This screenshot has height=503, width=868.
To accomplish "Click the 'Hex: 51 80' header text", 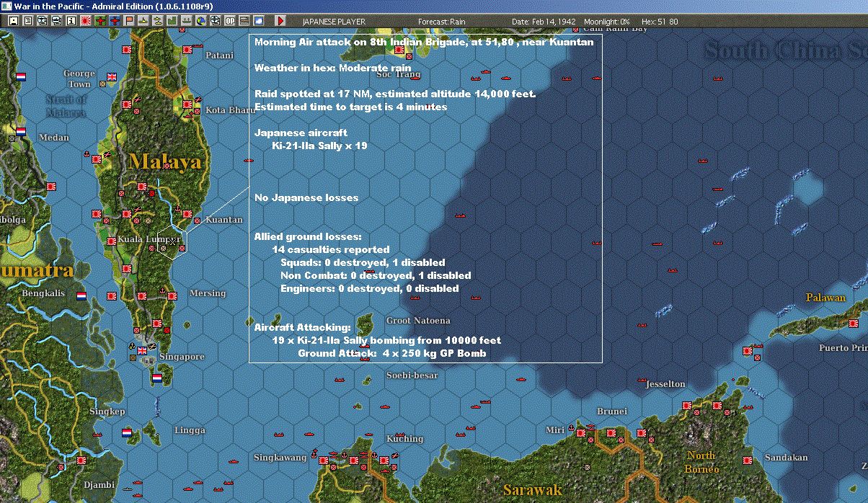I will point(658,22).
